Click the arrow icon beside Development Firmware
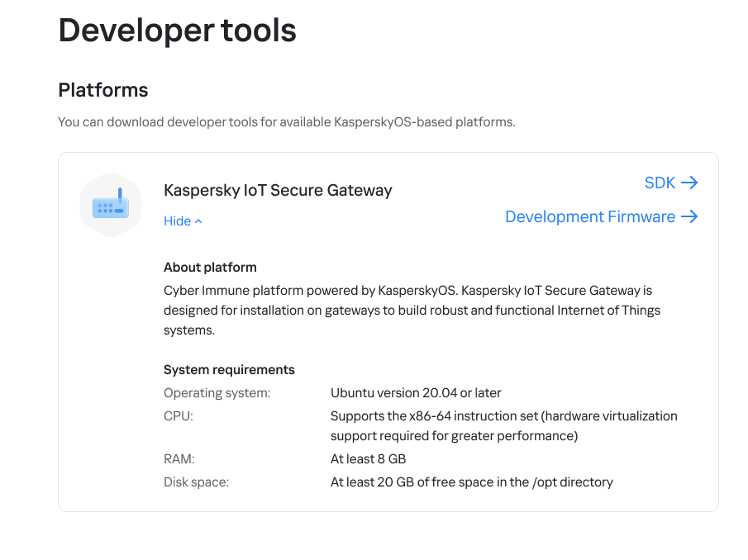Image resolution: width=748 pixels, height=560 pixels. click(689, 216)
